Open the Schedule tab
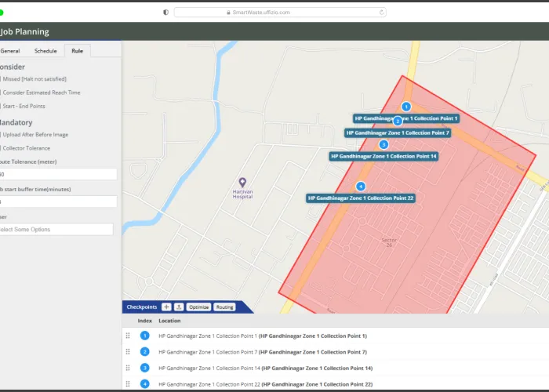The image size is (549, 392). pyautogui.click(x=45, y=50)
